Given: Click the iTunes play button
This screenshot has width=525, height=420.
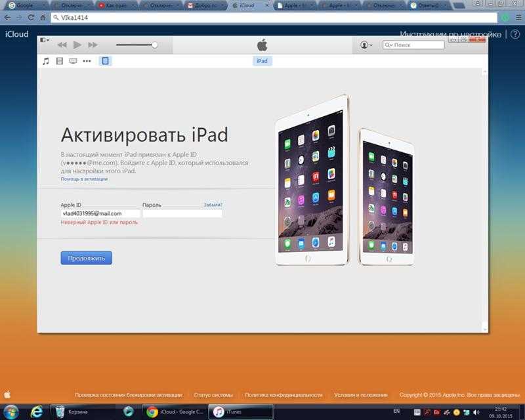Looking at the screenshot, I should [x=77, y=45].
